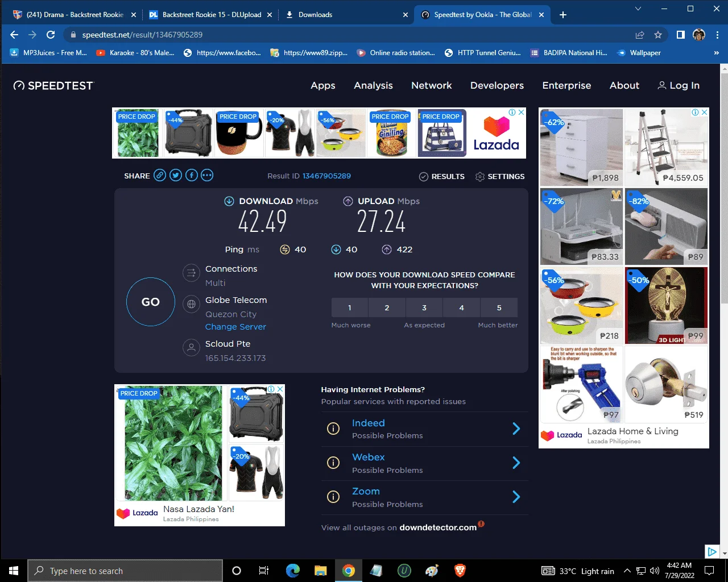The height and width of the screenshot is (582, 728).
Task: Open Speedtest SETTINGS
Action: click(500, 176)
